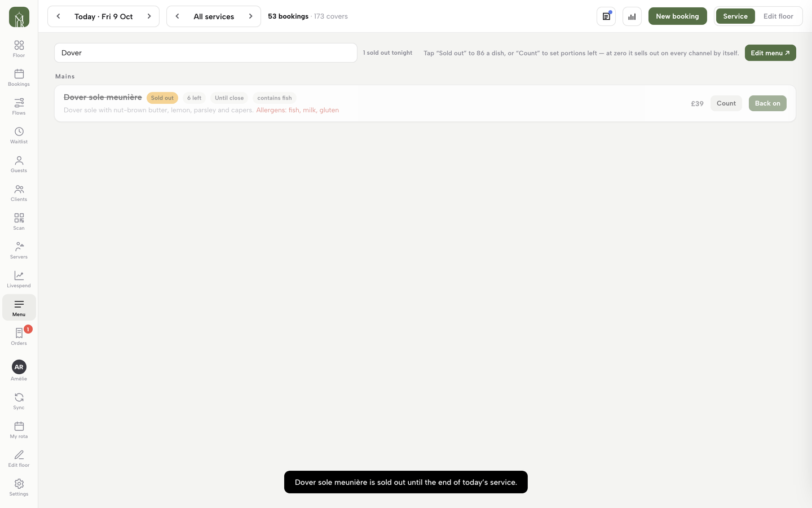Dismiss the sold out toast message
Image resolution: width=812 pixels, height=508 pixels.
[x=406, y=482]
